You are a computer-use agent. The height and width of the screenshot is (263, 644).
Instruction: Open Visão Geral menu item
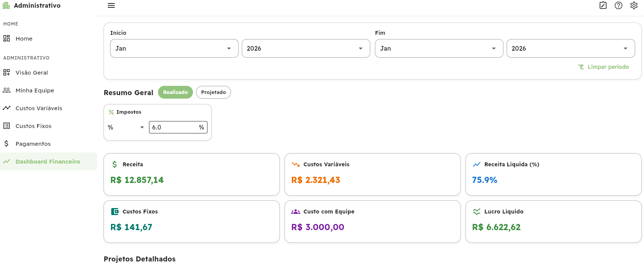(x=49, y=72)
